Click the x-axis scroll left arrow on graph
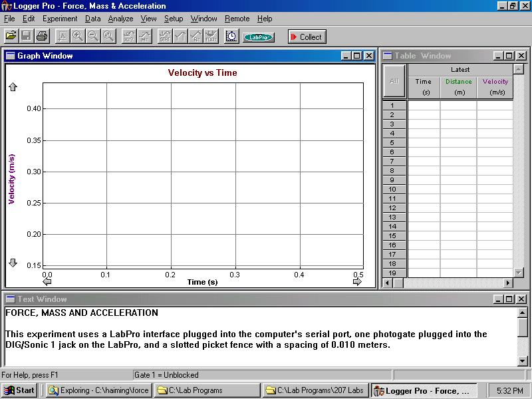Viewport: 532px width, 399px height. pyautogui.click(x=47, y=281)
